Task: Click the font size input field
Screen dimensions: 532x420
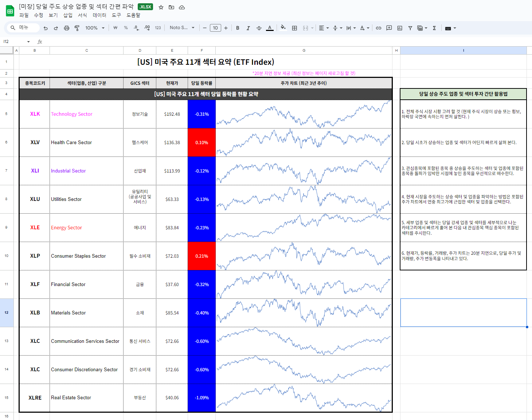Action: tap(215, 28)
